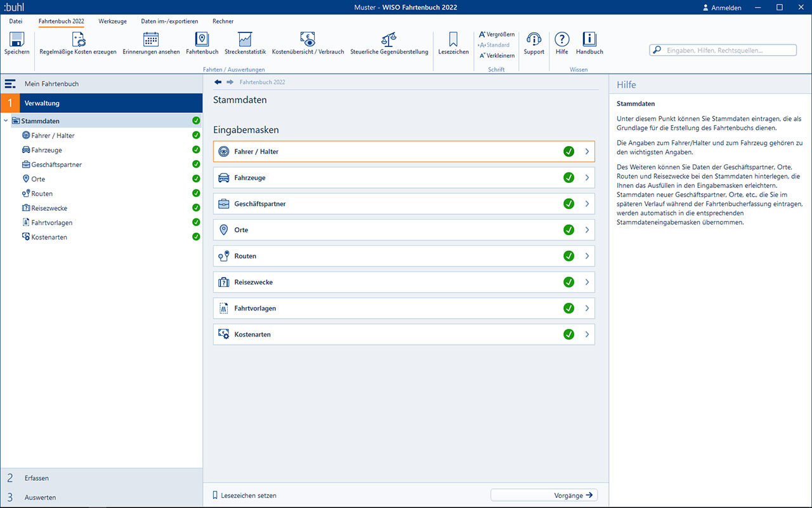Click the car icon in Fahrzeuge card

223,178
